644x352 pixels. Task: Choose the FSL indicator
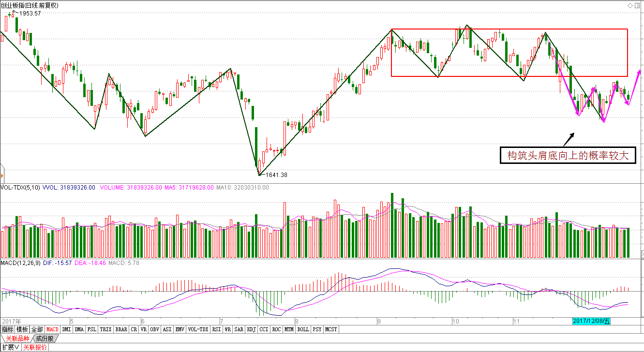pos(91,329)
